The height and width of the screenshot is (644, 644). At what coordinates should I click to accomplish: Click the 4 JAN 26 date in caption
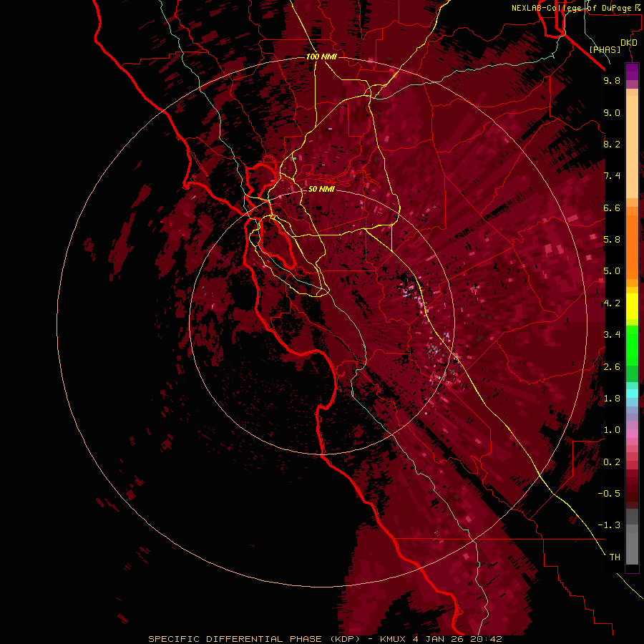click(439, 639)
